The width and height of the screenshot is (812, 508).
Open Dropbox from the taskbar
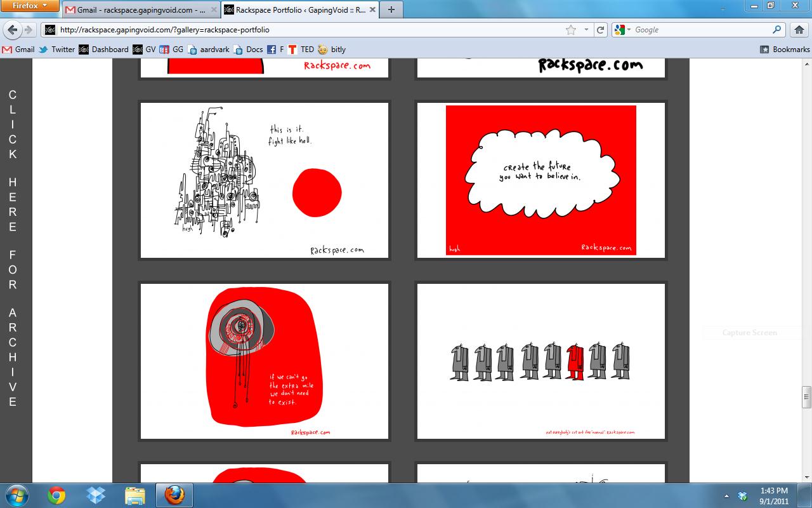(x=96, y=495)
